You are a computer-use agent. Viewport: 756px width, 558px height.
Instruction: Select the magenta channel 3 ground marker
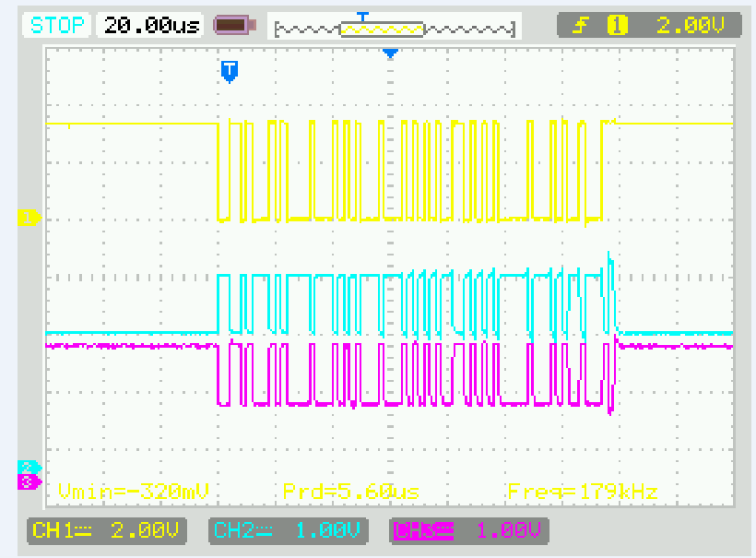[x=26, y=482]
